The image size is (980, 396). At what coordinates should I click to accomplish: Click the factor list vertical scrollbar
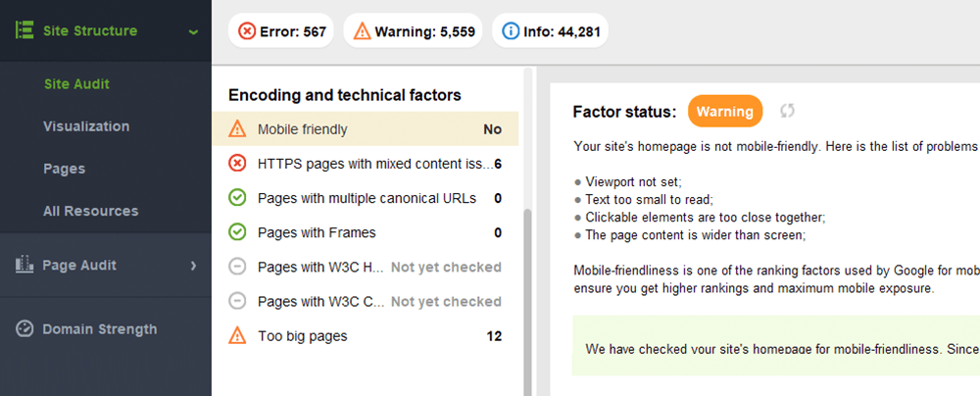(528, 300)
